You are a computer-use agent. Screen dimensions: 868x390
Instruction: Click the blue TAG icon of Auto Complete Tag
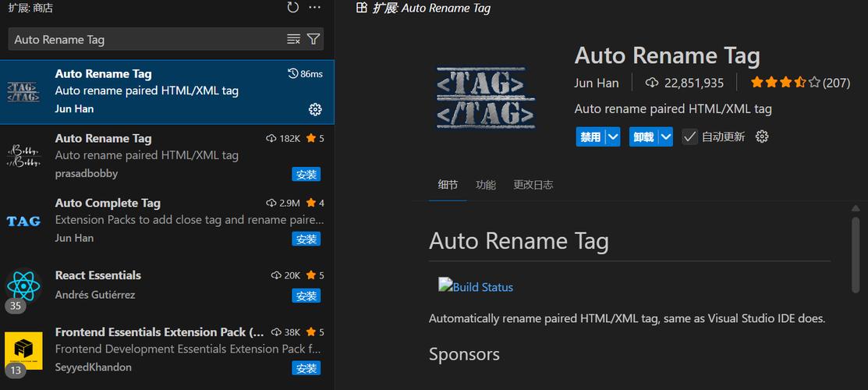[23, 222]
